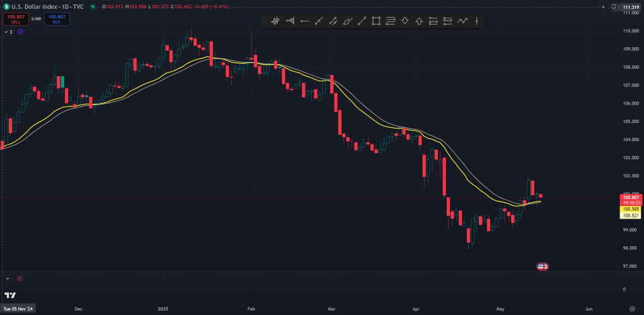Open the time axis settings gear

click(631, 309)
